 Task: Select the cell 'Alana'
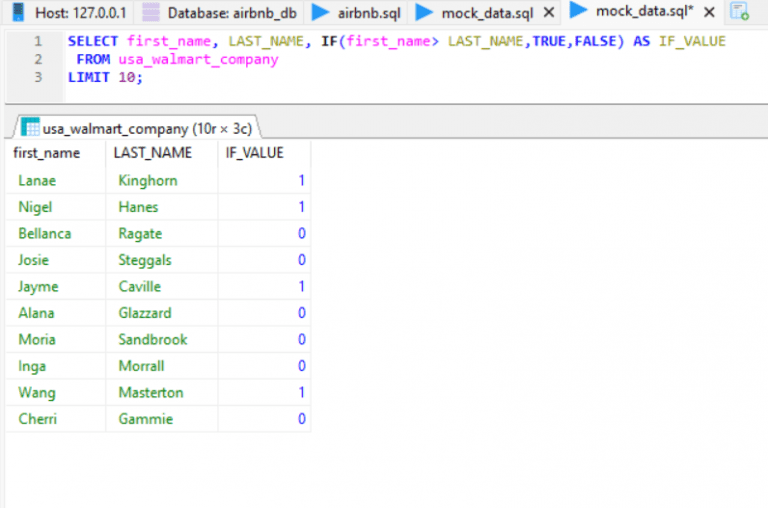pos(55,313)
